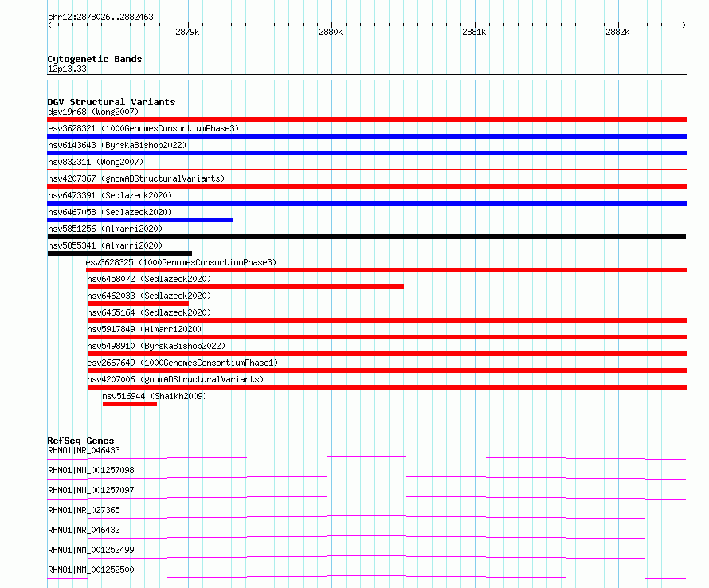This screenshot has height=588, width=709.
Task: Click the short blue bar of nsv6467058
Action: 140,220
